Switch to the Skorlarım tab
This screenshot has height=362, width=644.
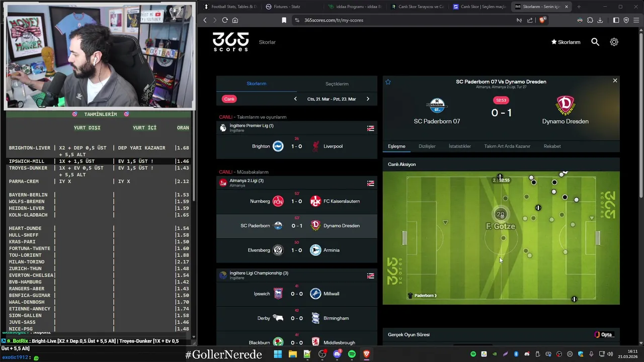coord(257,83)
